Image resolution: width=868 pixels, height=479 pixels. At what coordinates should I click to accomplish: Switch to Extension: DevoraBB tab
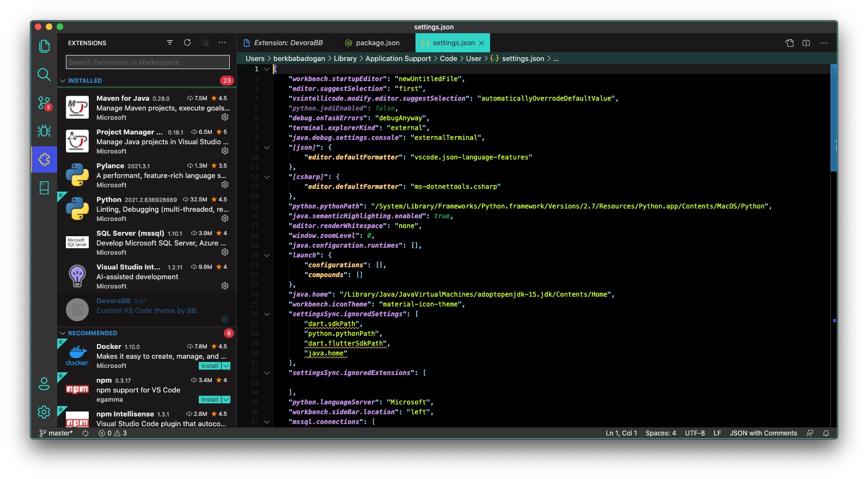point(288,43)
